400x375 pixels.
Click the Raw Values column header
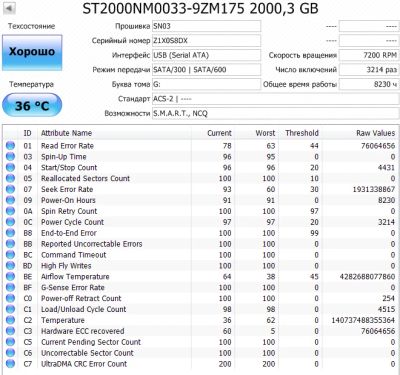coord(375,133)
